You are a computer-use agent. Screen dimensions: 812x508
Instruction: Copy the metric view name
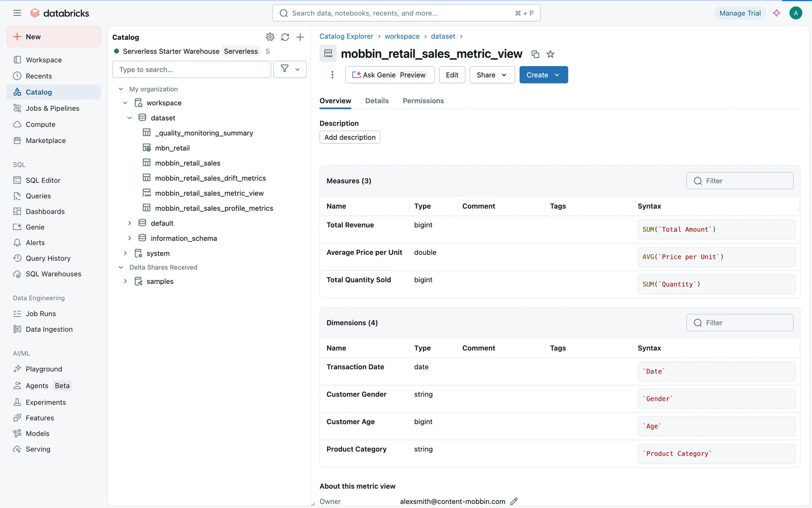pos(535,54)
